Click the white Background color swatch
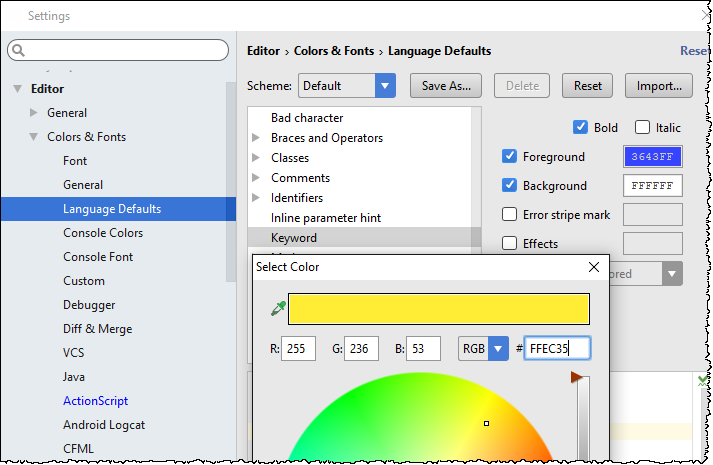This screenshot has height=465, width=713. coord(652,186)
